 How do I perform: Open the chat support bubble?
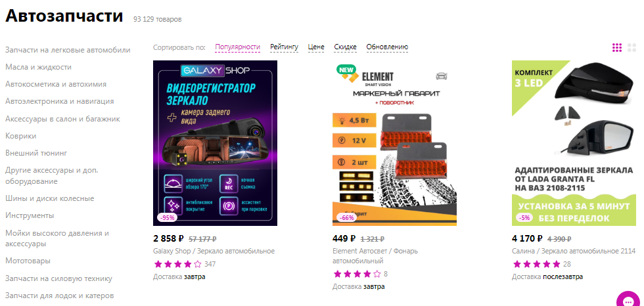point(628,301)
